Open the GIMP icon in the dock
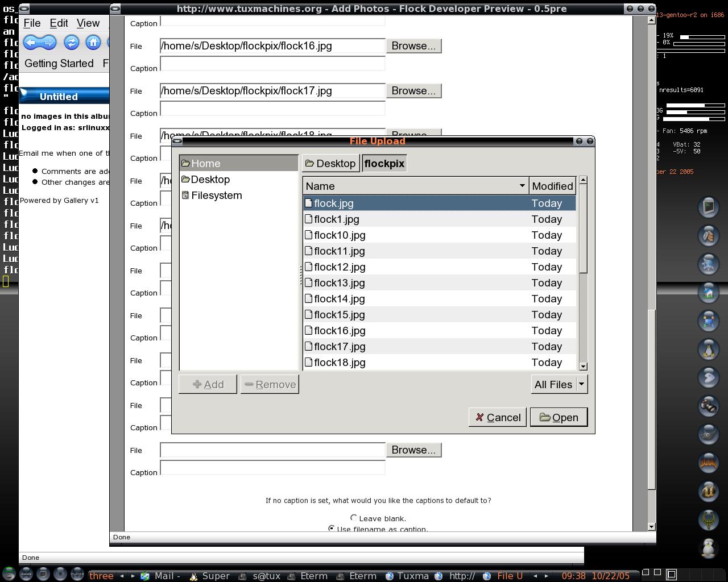Image resolution: width=728 pixels, height=582 pixels. (x=709, y=434)
